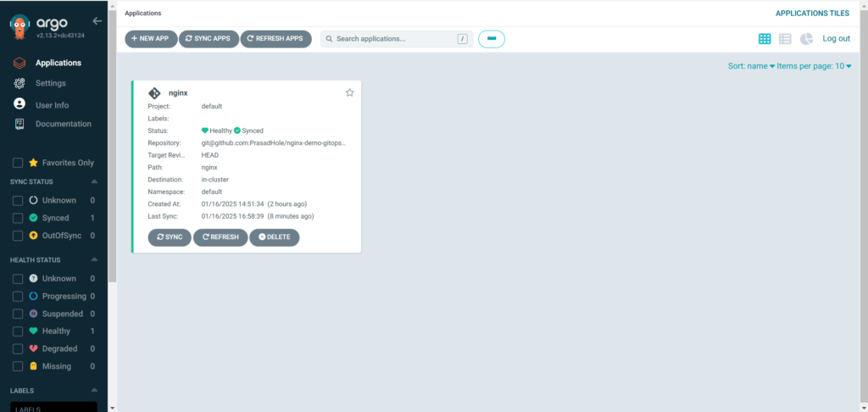Click Log out
Image resolution: width=868 pixels, height=412 pixels.
[x=836, y=39]
